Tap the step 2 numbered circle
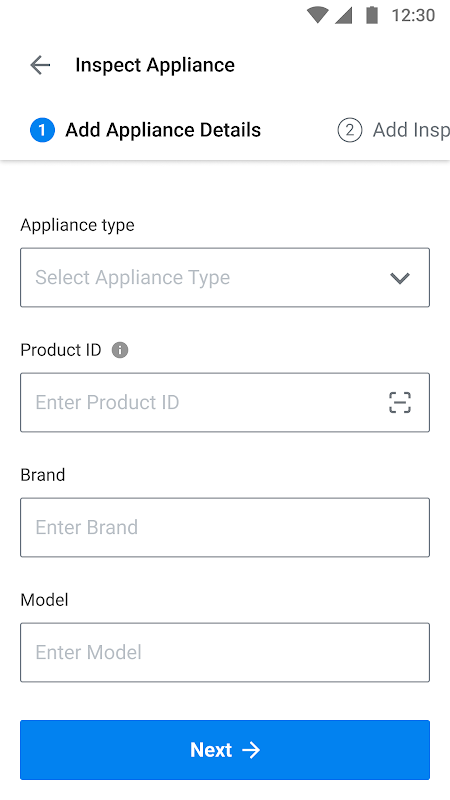450x800 pixels. click(349, 130)
